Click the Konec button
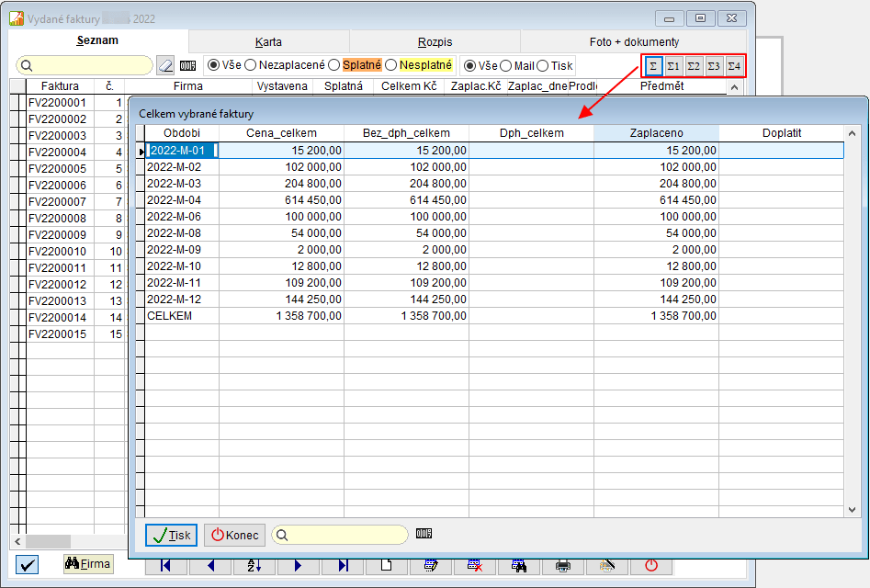870x588 pixels. click(x=234, y=536)
